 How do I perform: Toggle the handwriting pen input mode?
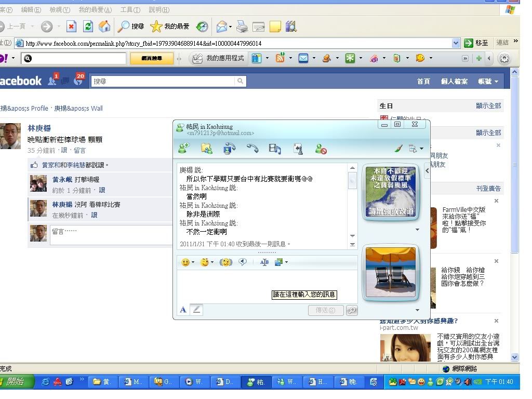click(x=196, y=310)
